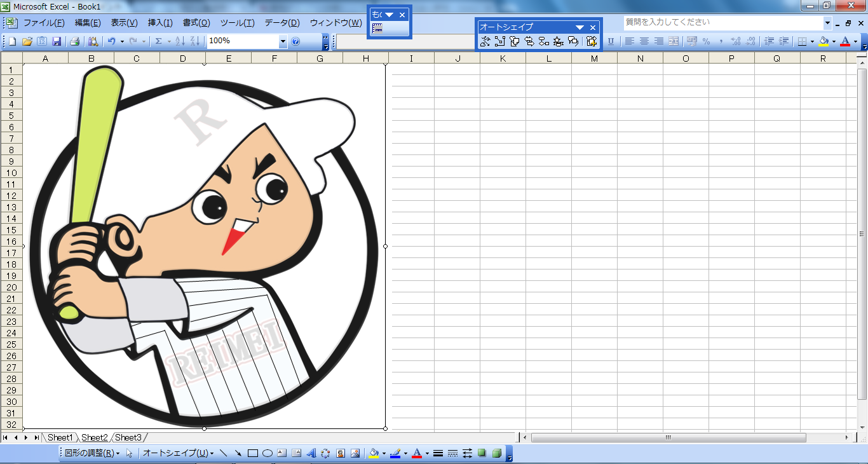
Task: Select the Arrow drawing tool
Action: tap(238, 453)
